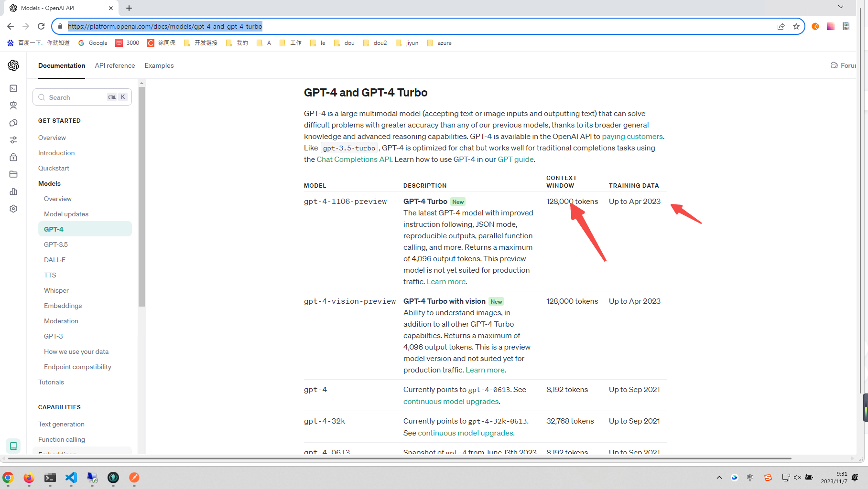Click the share page icon in address bar
Screen dimensions: 868x489
[781, 26]
